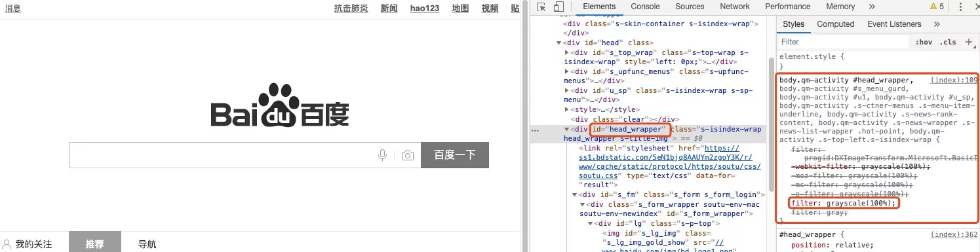Viewport: 980px width, 252px height.
Task: Click the #head_wrapper { selector
Action: tap(812, 234)
